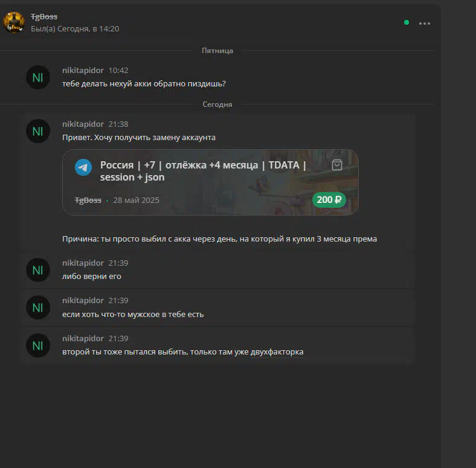This screenshot has width=476, height=468.
Task: Open product card title Россия +7 отлёжка
Action: 203,171
